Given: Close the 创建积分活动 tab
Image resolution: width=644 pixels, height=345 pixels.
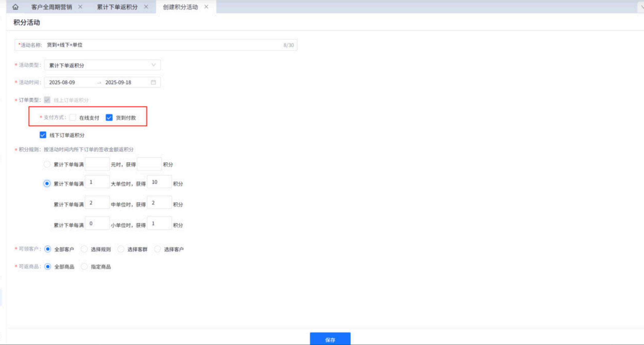Looking at the screenshot, I should (x=206, y=7).
